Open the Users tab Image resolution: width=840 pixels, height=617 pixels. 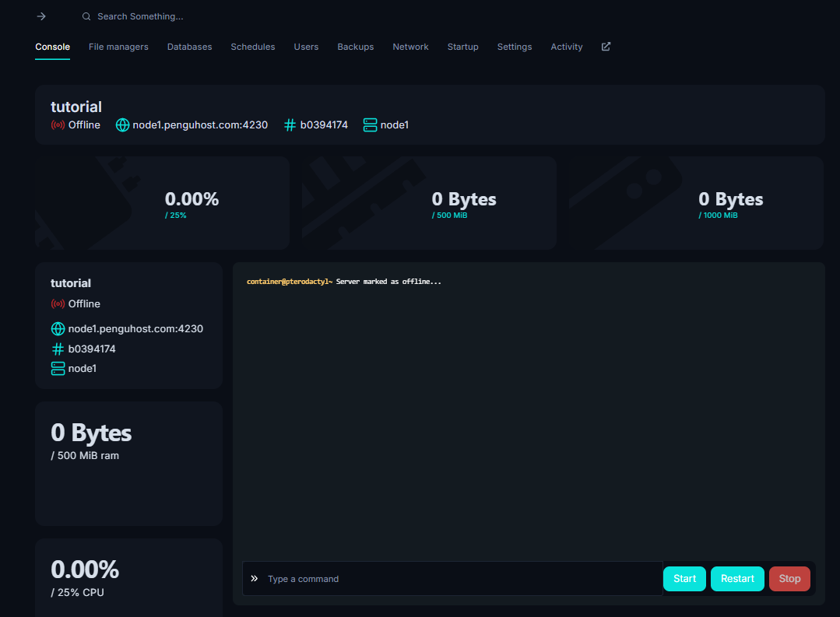click(307, 47)
